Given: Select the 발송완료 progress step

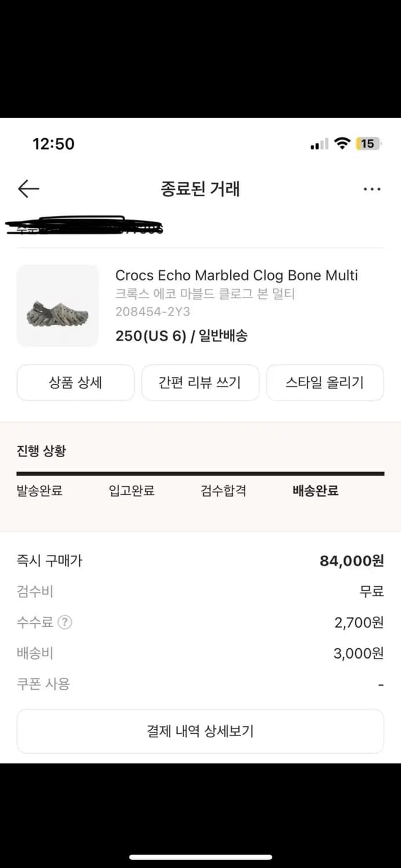Looking at the screenshot, I should tap(39, 490).
